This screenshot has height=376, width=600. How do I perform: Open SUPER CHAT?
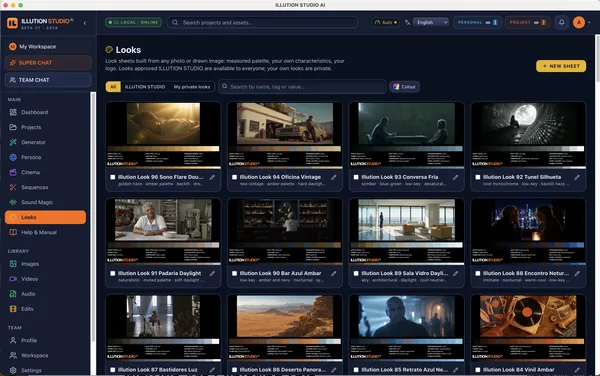pyautogui.click(x=48, y=63)
